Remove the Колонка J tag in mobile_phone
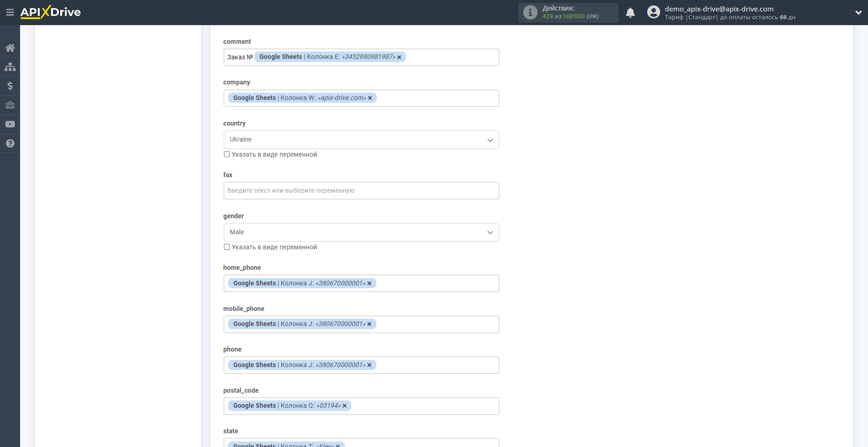Viewport: 868px width, 447px height. 369,324
